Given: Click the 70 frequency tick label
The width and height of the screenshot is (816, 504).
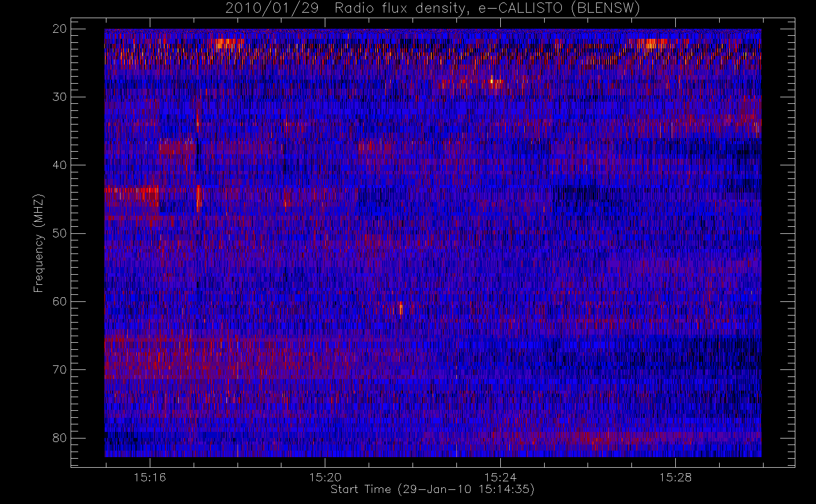Looking at the screenshot, I should (x=60, y=369).
